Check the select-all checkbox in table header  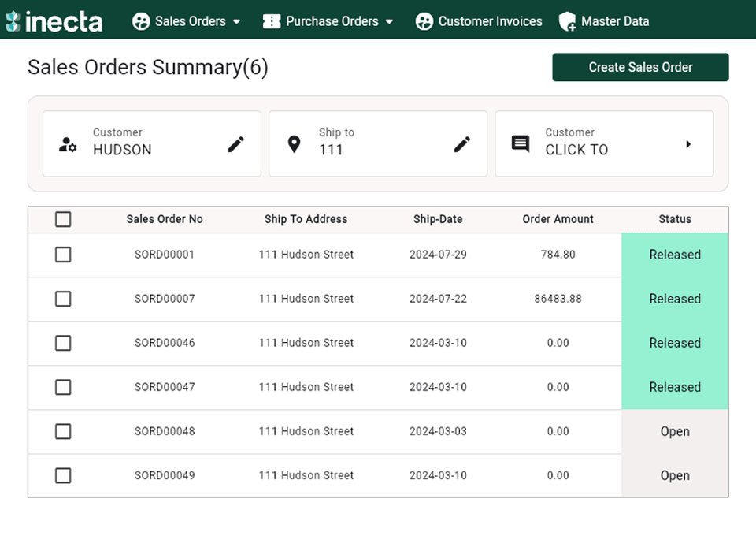point(63,219)
